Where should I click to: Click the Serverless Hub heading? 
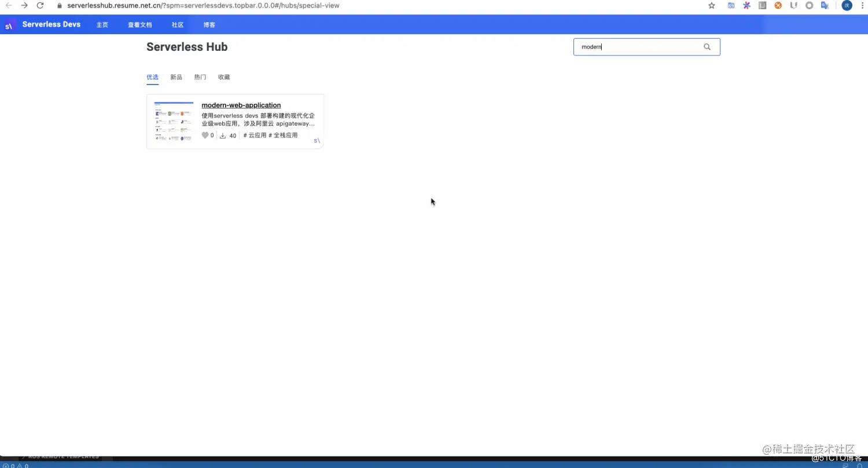coord(187,47)
